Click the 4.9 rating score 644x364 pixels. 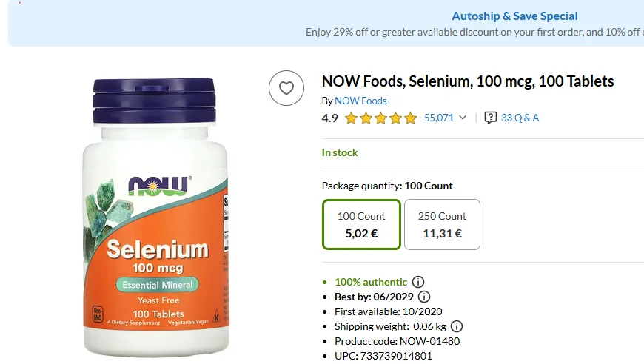(x=329, y=118)
